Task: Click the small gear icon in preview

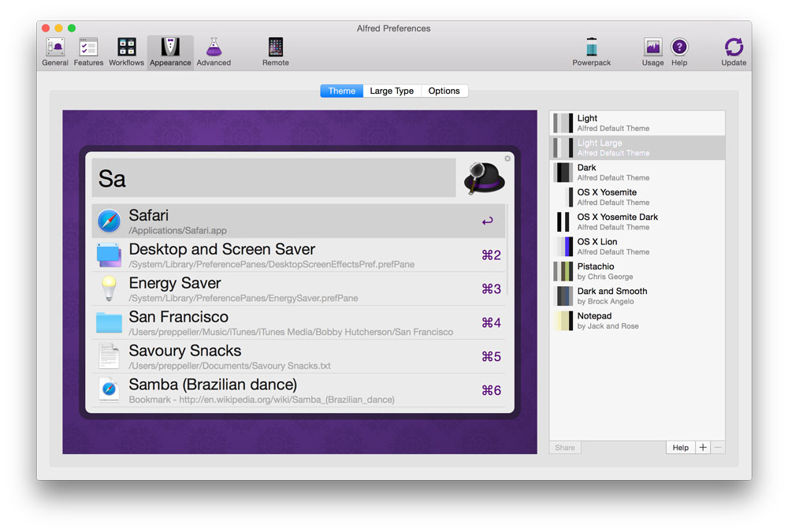Action: (507, 158)
